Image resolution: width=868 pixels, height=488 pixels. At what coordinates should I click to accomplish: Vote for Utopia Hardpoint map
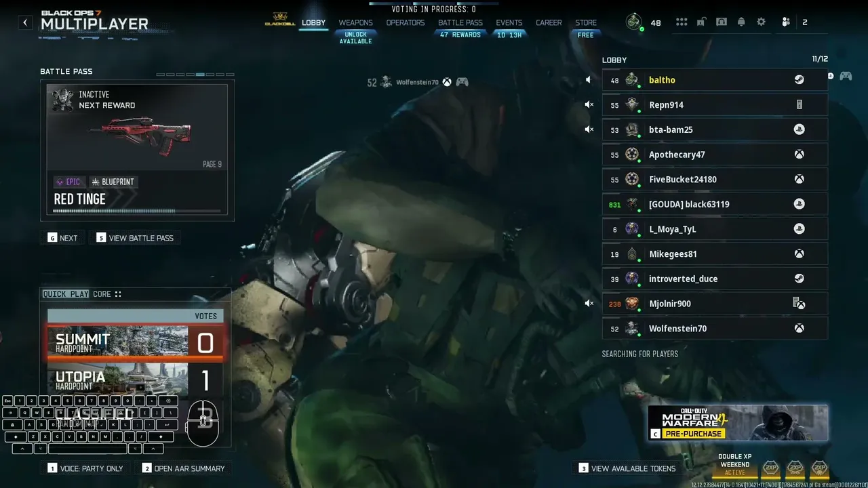pos(136,380)
